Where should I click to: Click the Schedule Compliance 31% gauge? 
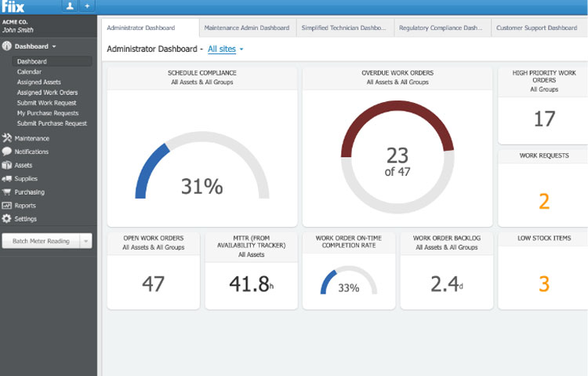click(x=201, y=170)
